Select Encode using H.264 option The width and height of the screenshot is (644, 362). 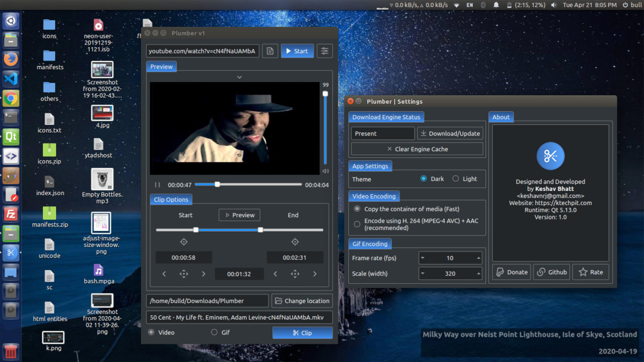coord(357,224)
